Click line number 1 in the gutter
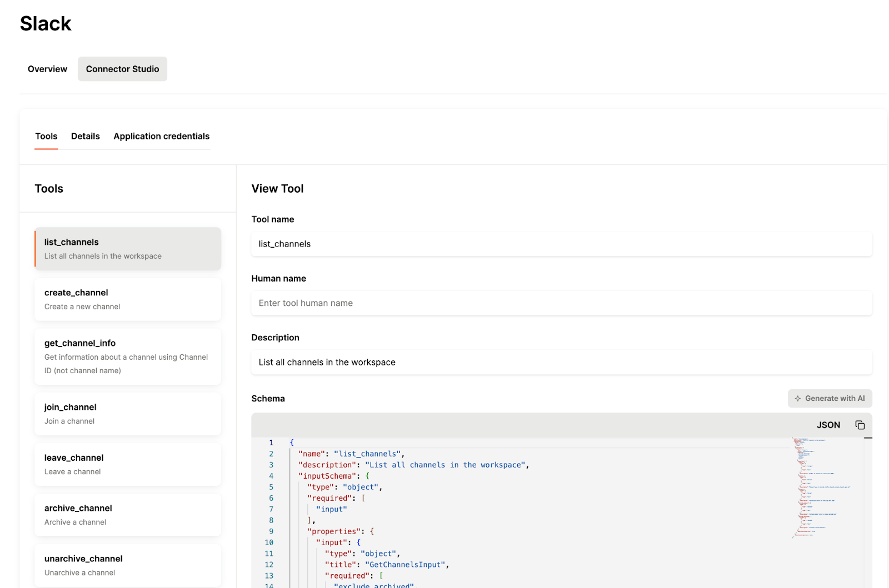Image resolution: width=889 pixels, height=588 pixels. (x=271, y=443)
